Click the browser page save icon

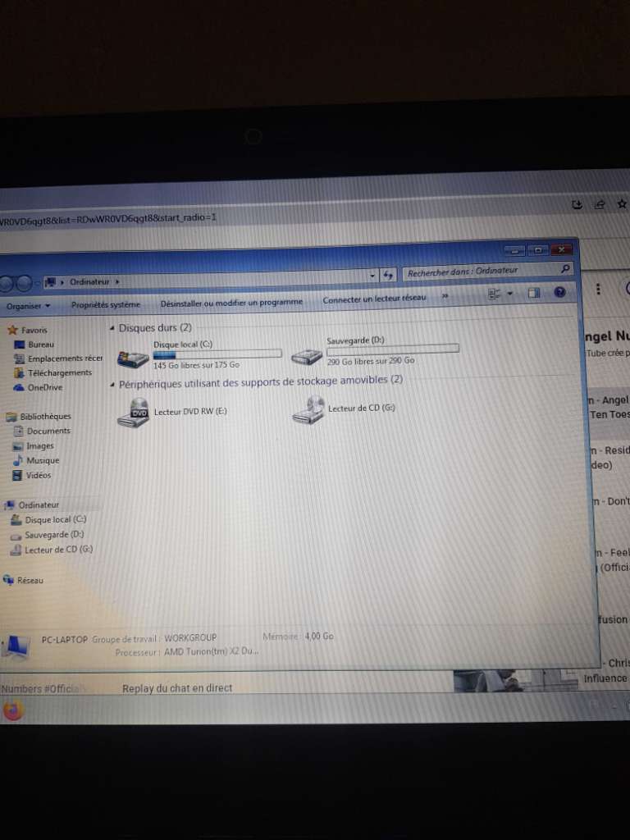coord(577,204)
